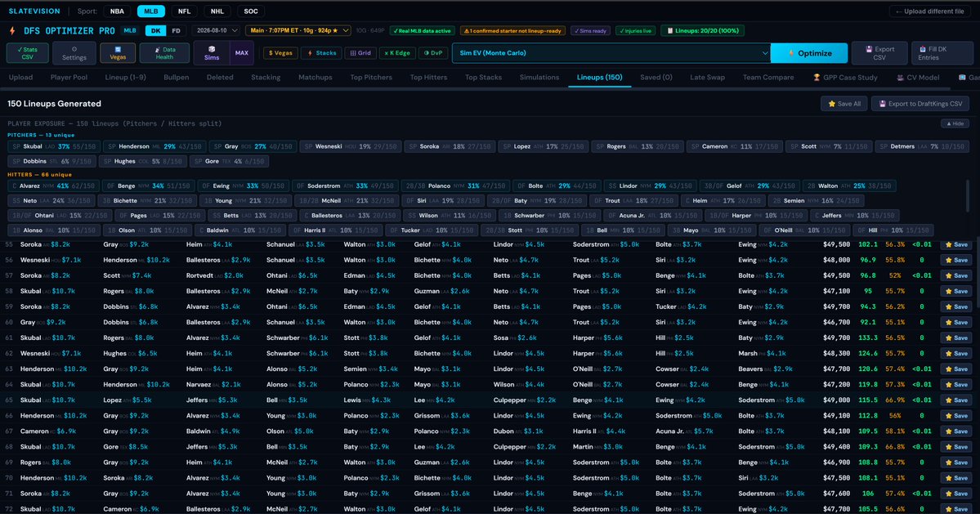Export to DraftKings CSV
This screenshot has height=514, width=980.
(920, 104)
